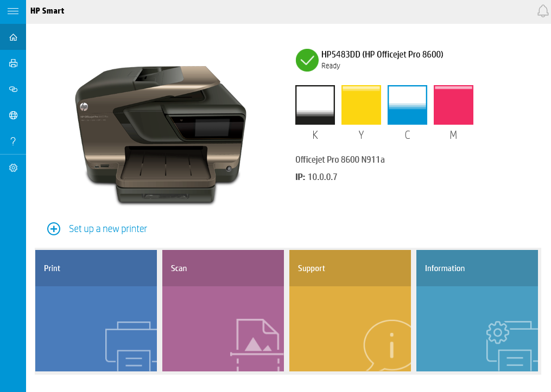Open the hamburger menu

click(13, 11)
